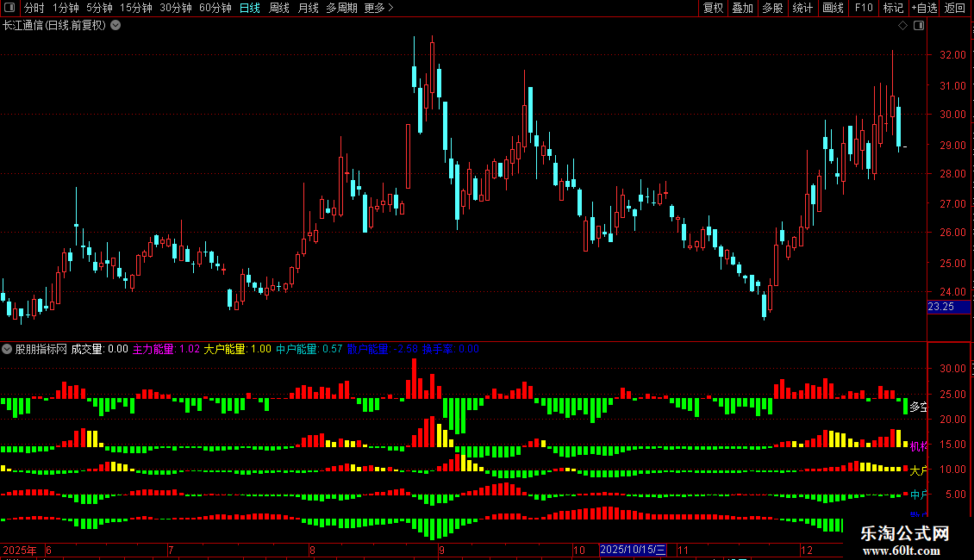This screenshot has height=560, width=974.
Task: Open the 多股 multi-stock view
Action: tap(772, 8)
